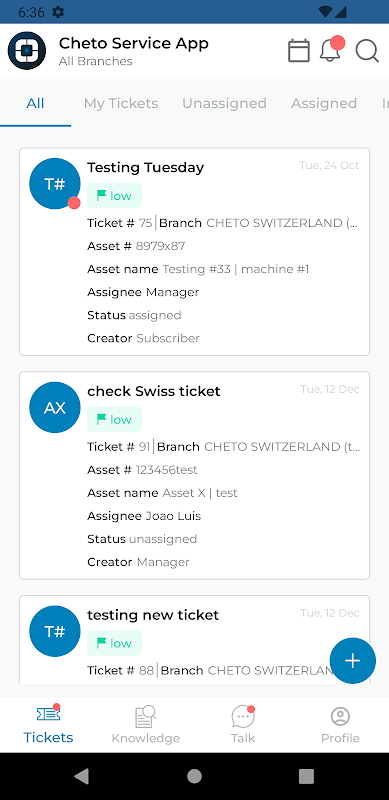Open notifications bell icon

point(331,51)
